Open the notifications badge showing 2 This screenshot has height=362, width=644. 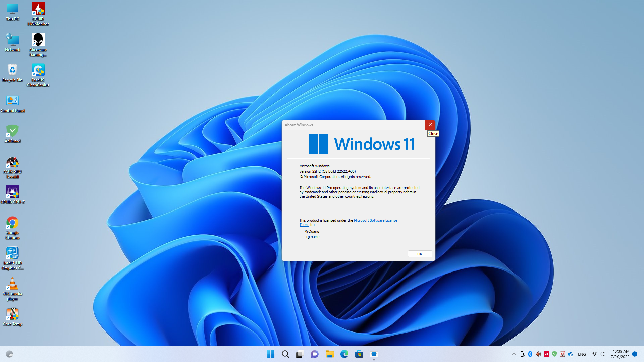click(x=635, y=354)
